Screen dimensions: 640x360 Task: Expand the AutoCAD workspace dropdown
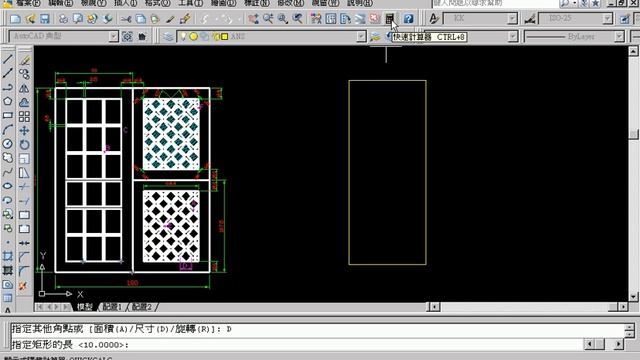click(113, 37)
